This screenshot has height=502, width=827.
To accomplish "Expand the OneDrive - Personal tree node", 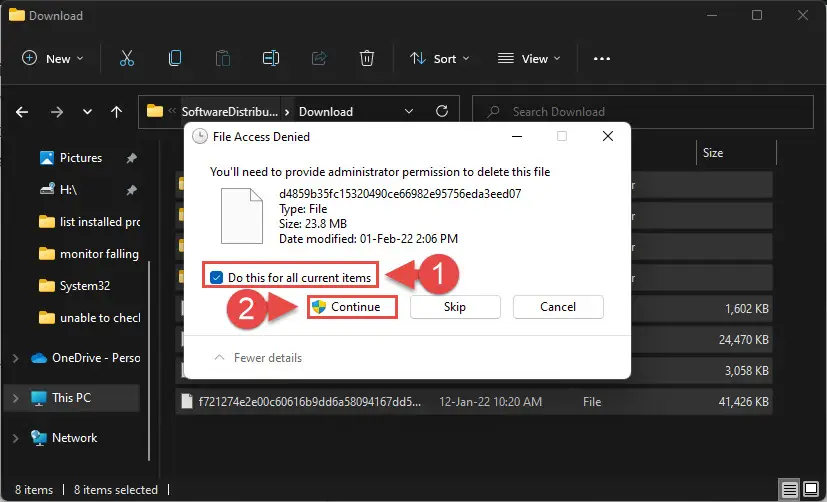I will point(15,358).
